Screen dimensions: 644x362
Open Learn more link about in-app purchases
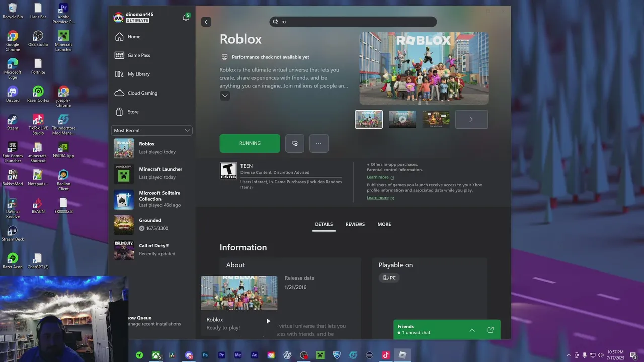[380, 177]
